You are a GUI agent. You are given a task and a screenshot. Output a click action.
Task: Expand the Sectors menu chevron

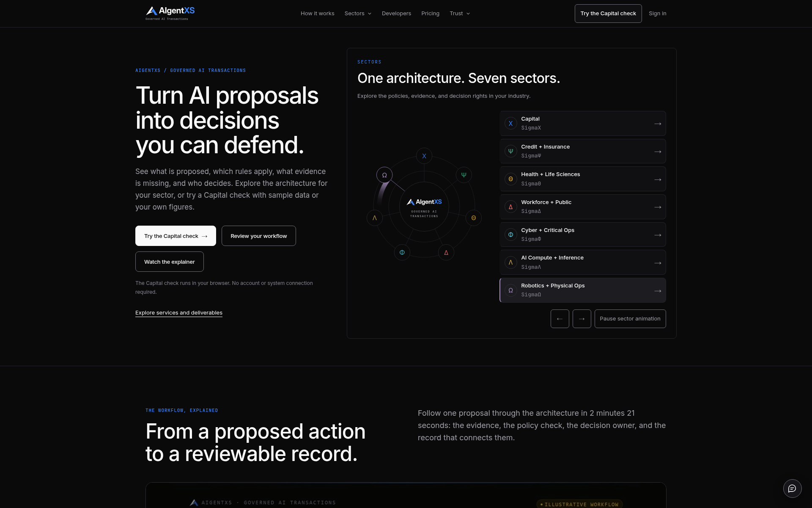[370, 14]
